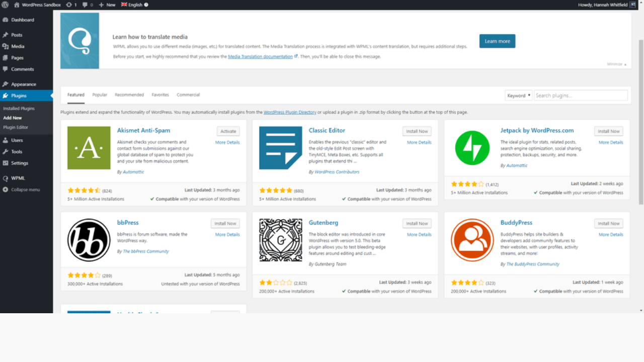Switch to the Favorites tab
644x362 pixels.
pyautogui.click(x=160, y=95)
